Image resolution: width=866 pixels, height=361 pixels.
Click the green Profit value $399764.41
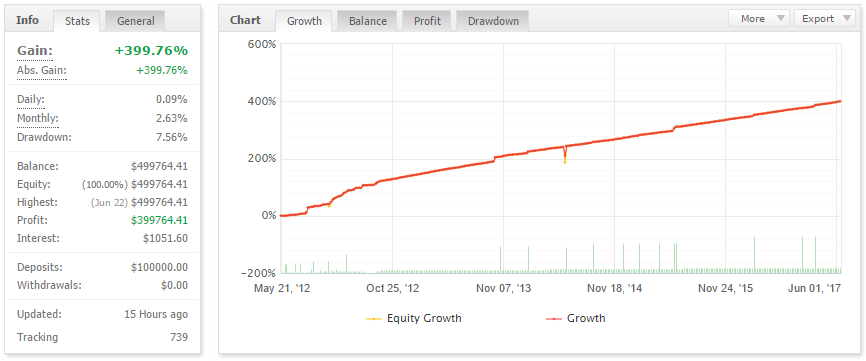click(x=159, y=220)
